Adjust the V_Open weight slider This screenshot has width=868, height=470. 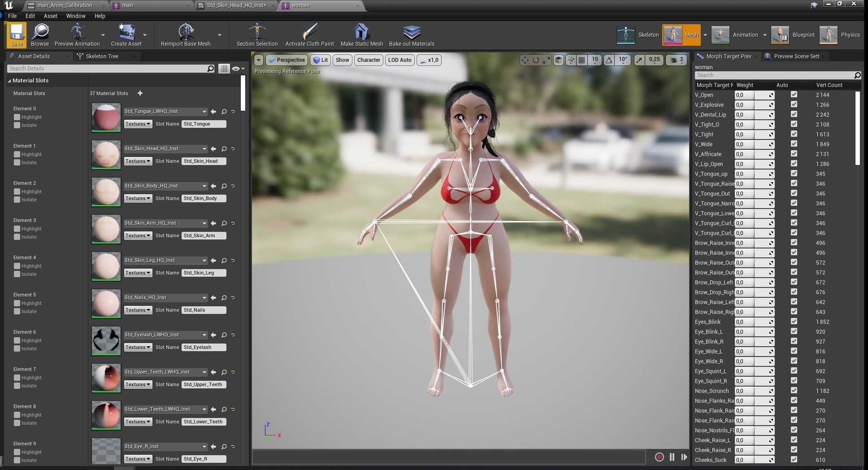pyautogui.click(x=754, y=95)
